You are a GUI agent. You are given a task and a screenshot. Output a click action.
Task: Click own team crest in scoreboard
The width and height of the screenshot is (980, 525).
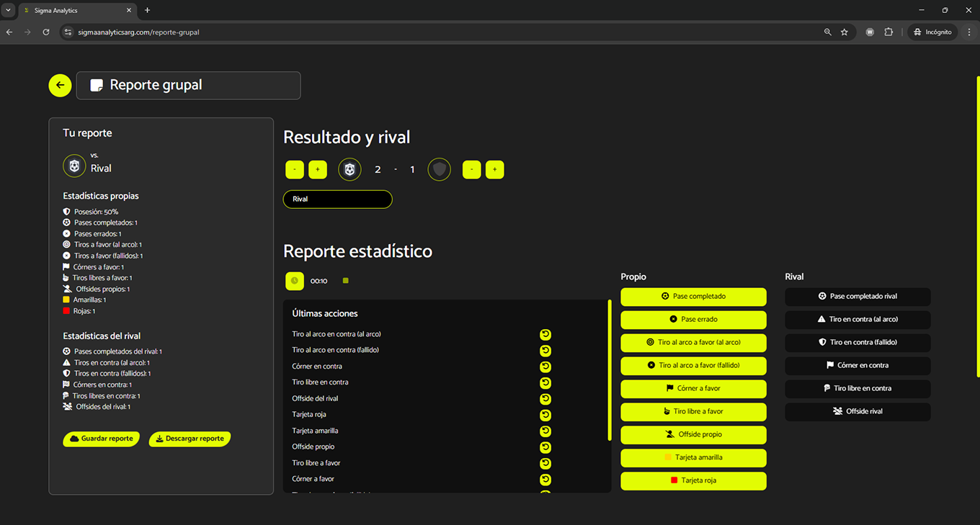(349, 170)
